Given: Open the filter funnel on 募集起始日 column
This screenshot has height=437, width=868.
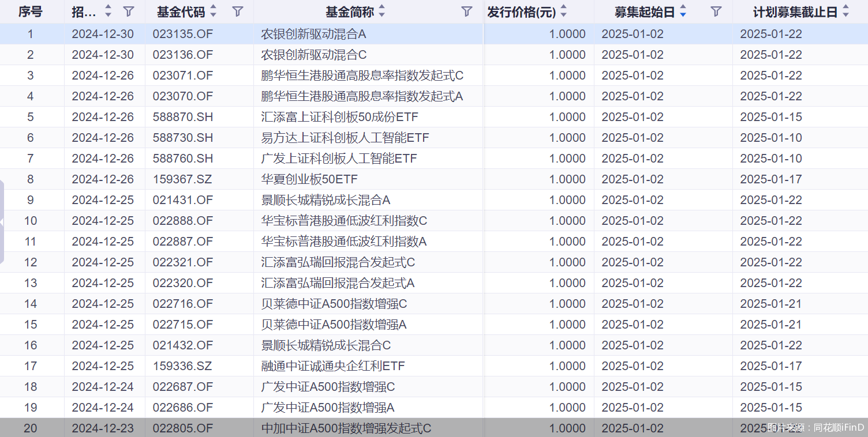Looking at the screenshot, I should (x=716, y=10).
